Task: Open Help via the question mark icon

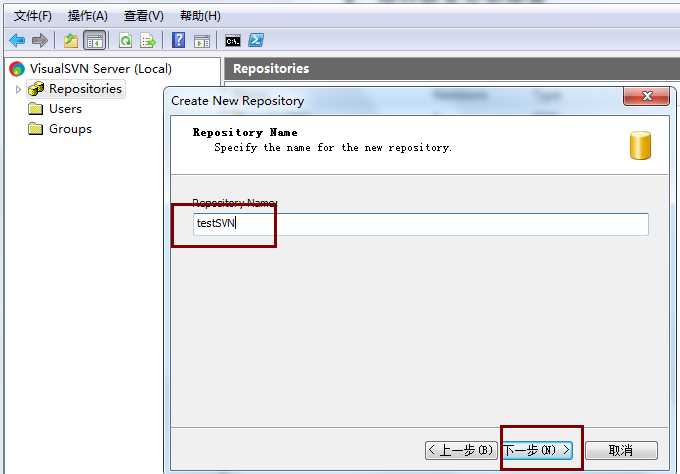Action: tap(179, 40)
